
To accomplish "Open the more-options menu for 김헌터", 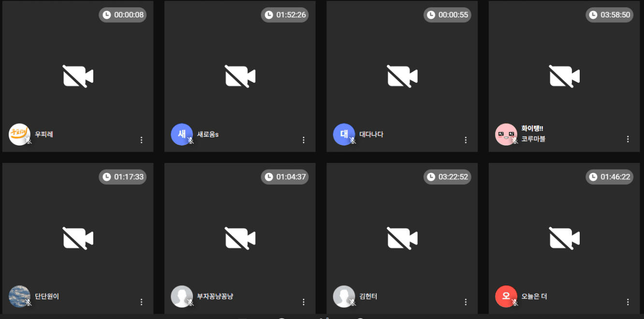I will tap(466, 302).
